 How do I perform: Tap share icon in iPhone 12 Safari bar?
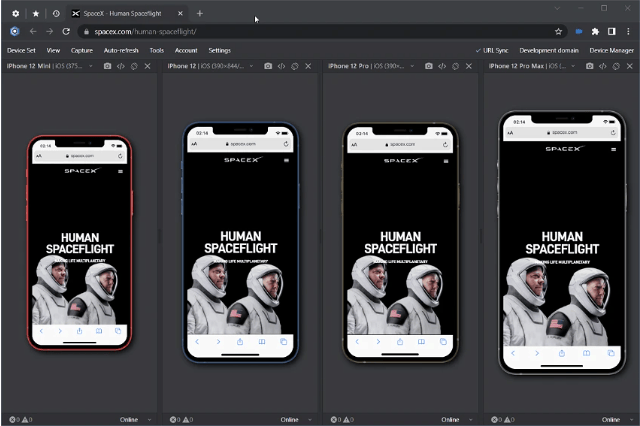point(240,342)
